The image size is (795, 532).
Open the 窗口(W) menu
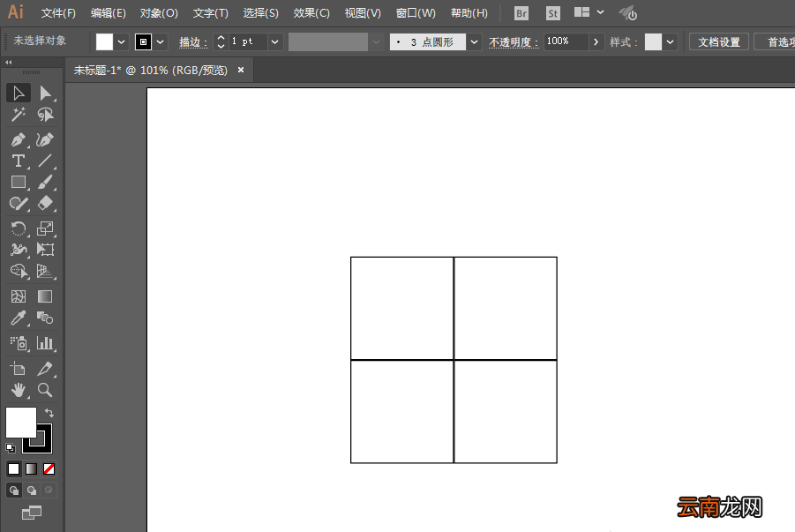coord(416,13)
